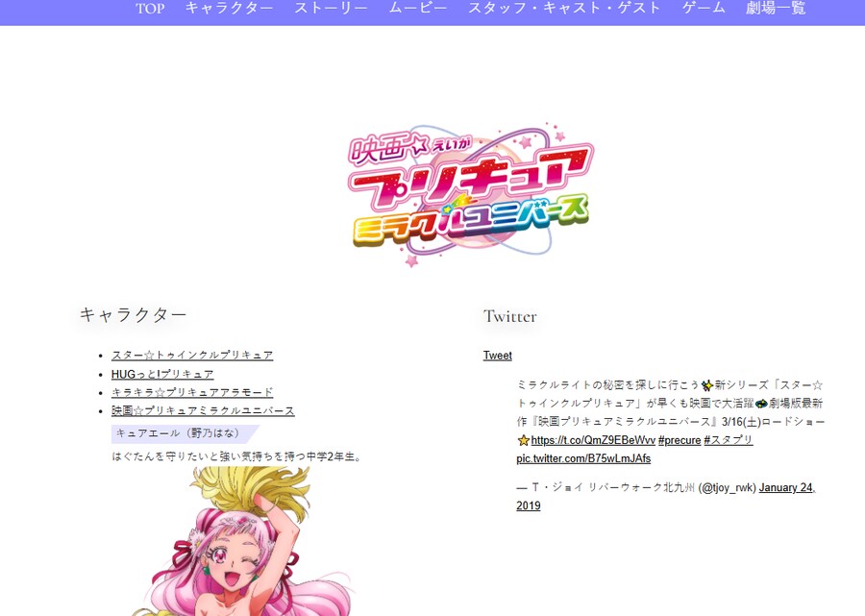Open the t.co/QmZ9EBeWvv link in the tweet
865x616 pixels.
(593, 440)
